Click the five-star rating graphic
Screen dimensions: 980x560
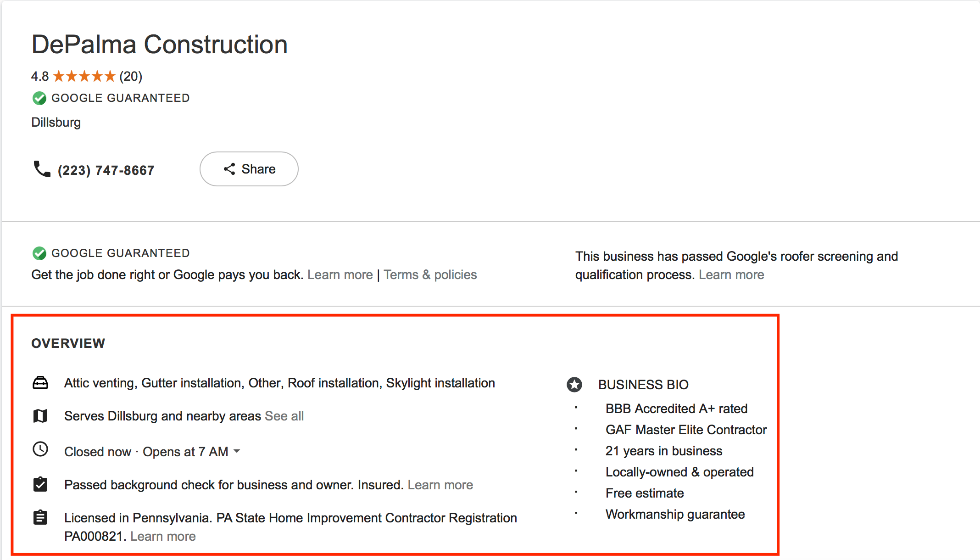click(x=84, y=76)
